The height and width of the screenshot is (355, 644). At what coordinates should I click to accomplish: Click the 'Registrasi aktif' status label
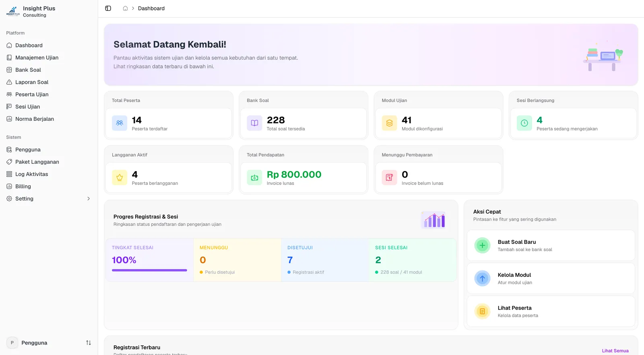308,272
